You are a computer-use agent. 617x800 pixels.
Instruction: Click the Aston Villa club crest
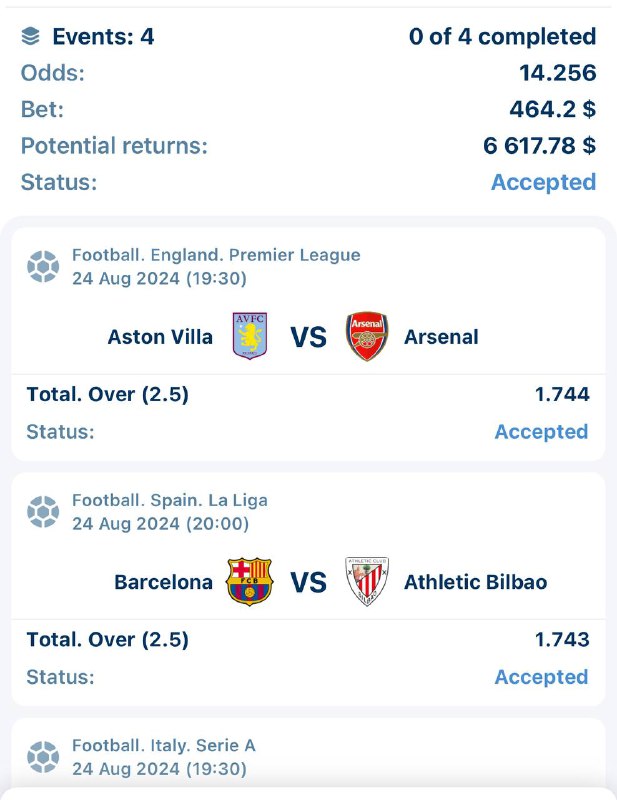[250, 336]
